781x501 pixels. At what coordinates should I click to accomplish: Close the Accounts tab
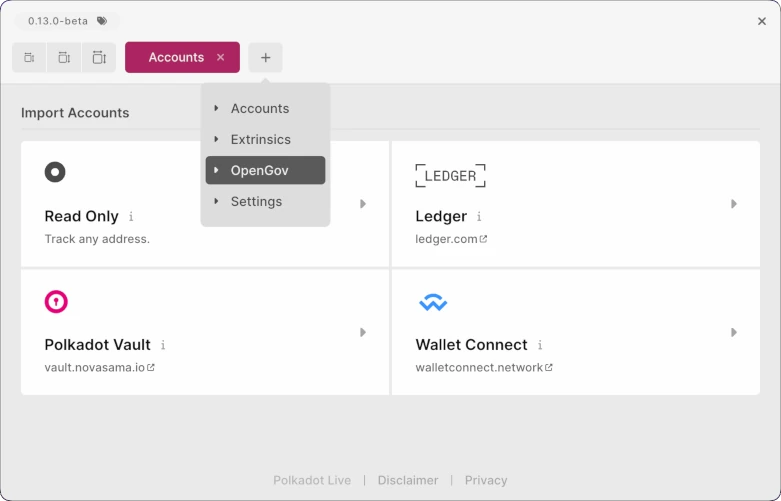click(x=220, y=58)
